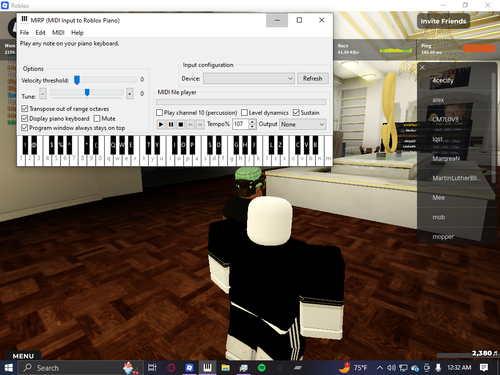The width and height of the screenshot is (500, 375).
Task: Select player mopper in the player list
Action: pos(443,237)
